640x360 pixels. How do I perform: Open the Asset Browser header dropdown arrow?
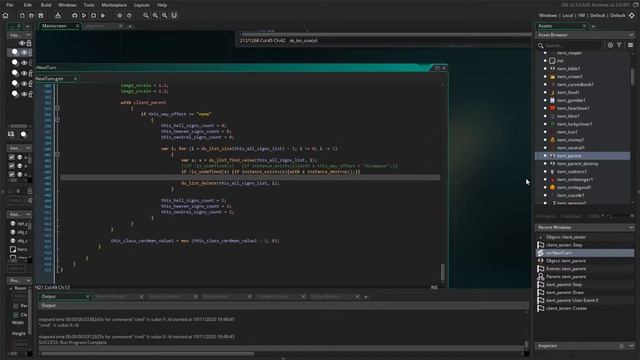tap(631, 35)
